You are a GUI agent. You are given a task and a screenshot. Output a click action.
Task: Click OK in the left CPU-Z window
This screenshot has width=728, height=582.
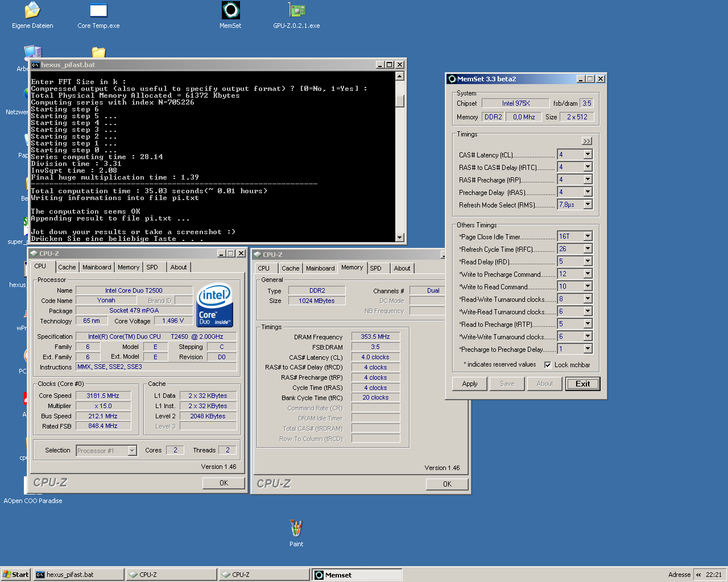224,483
